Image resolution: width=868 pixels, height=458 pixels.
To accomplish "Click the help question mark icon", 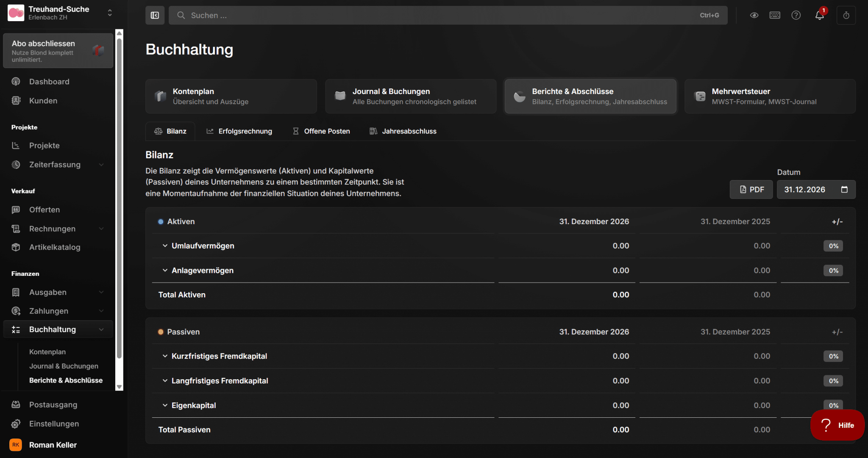I will click(x=796, y=15).
